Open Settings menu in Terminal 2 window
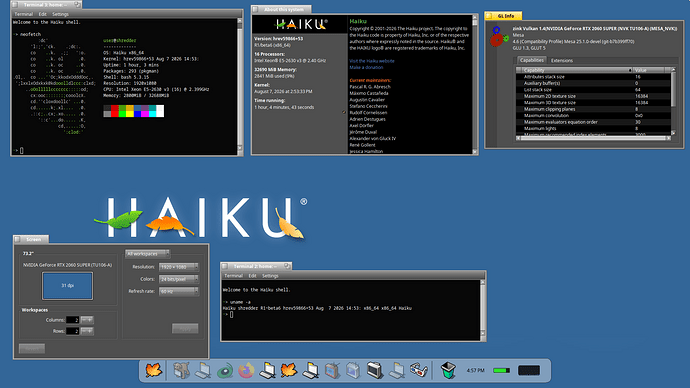This screenshot has height=388, width=690. [270, 276]
